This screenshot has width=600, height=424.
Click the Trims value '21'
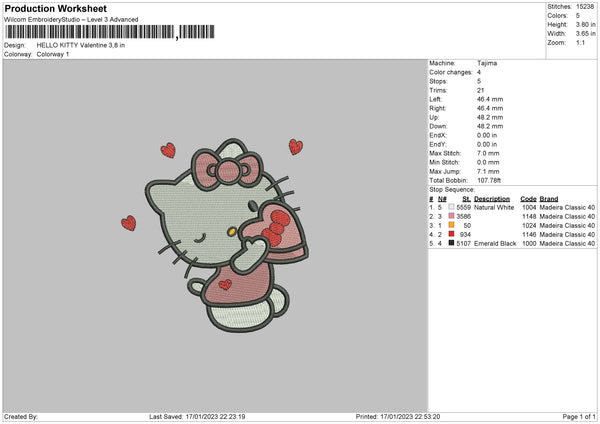click(x=481, y=90)
